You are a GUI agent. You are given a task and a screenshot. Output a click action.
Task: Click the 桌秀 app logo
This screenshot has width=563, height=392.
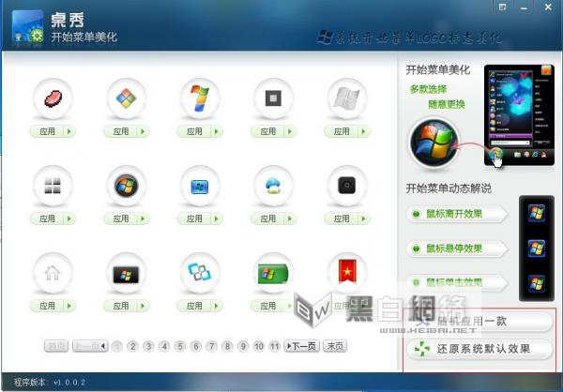(x=28, y=26)
